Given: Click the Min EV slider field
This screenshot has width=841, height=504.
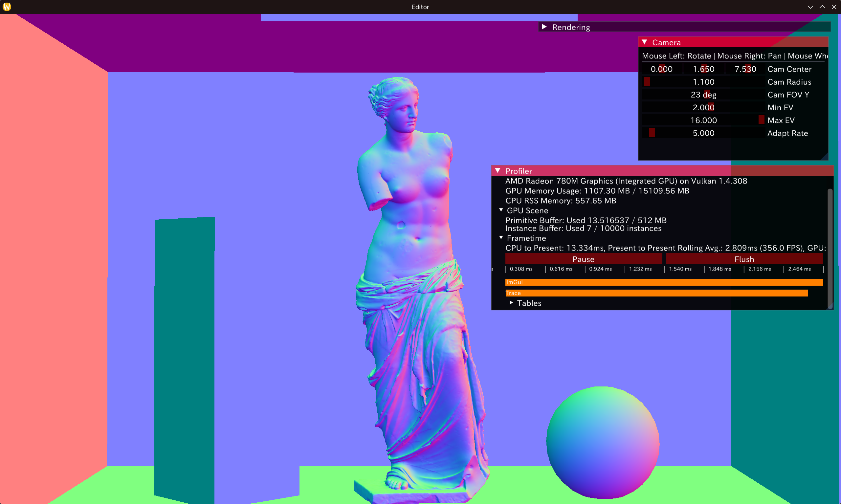Looking at the screenshot, I should pyautogui.click(x=703, y=108).
